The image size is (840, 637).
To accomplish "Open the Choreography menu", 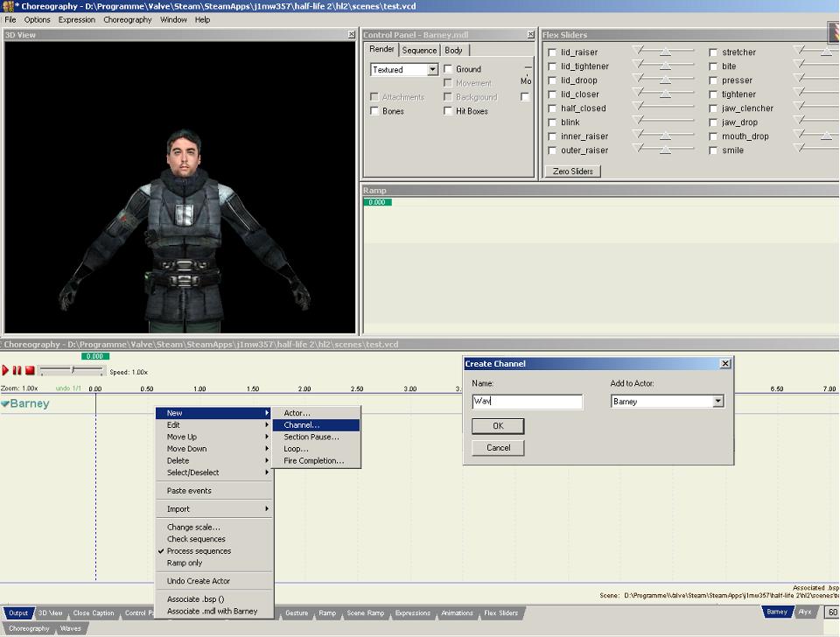I will [128, 20].
